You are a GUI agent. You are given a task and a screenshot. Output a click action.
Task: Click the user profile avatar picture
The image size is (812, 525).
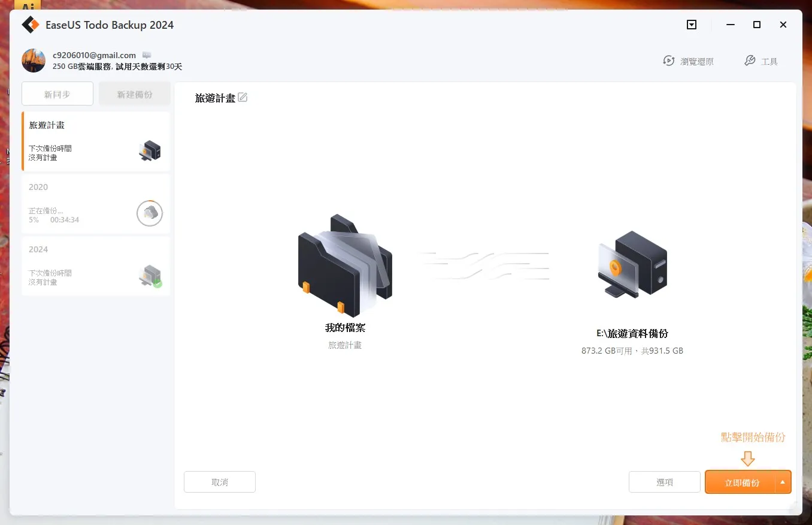[34, 61]
